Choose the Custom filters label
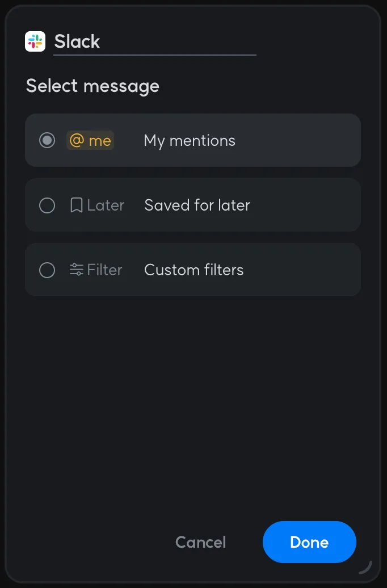This screenshot has width=387, height=588. point(194,270)
